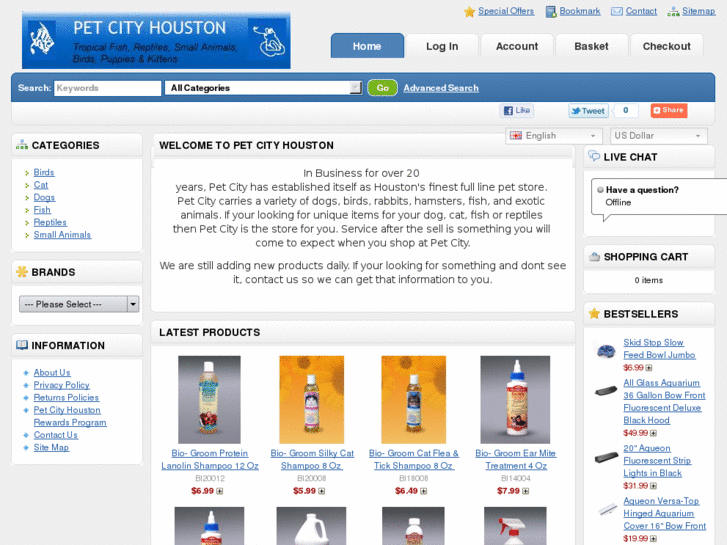Click plus icon beside $49.99 bestseller price
This screenshot has height=545, width=727.
[x=654, y=433]
